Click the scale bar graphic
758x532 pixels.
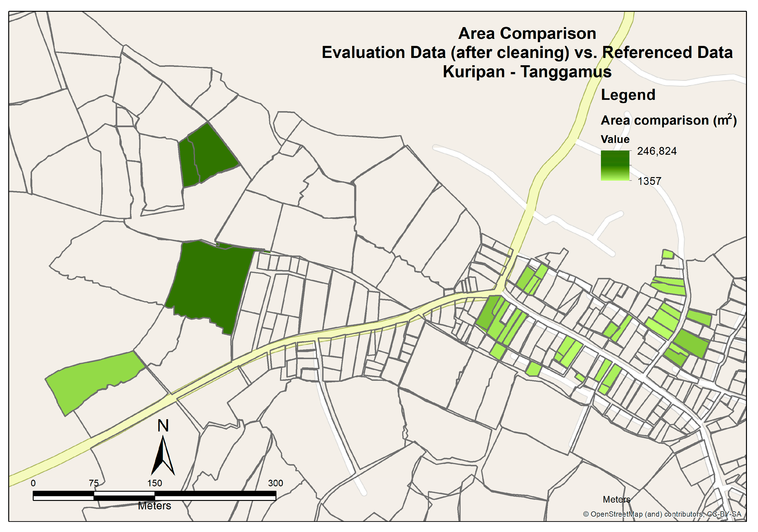coord(154,496)
